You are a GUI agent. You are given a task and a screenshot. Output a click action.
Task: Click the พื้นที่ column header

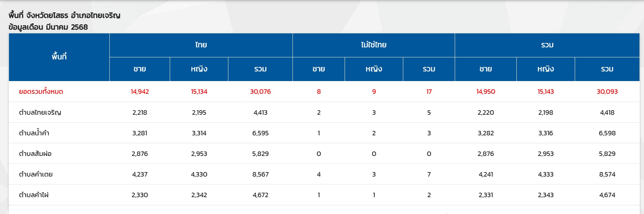click(x=59, y=57)
